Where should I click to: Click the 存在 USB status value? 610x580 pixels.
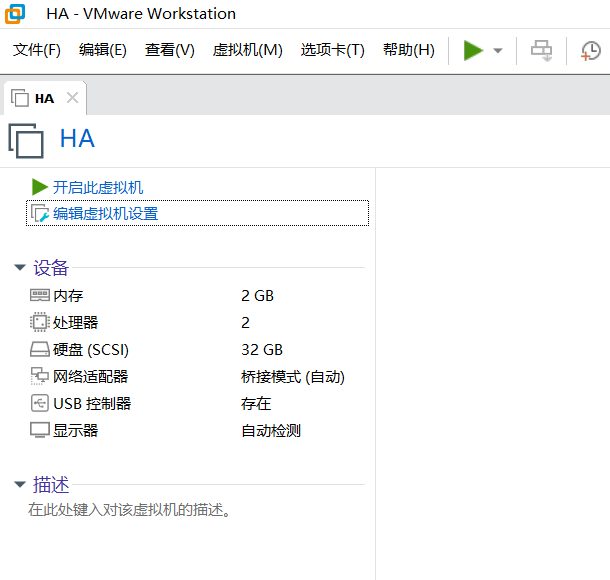pos(256,403)
